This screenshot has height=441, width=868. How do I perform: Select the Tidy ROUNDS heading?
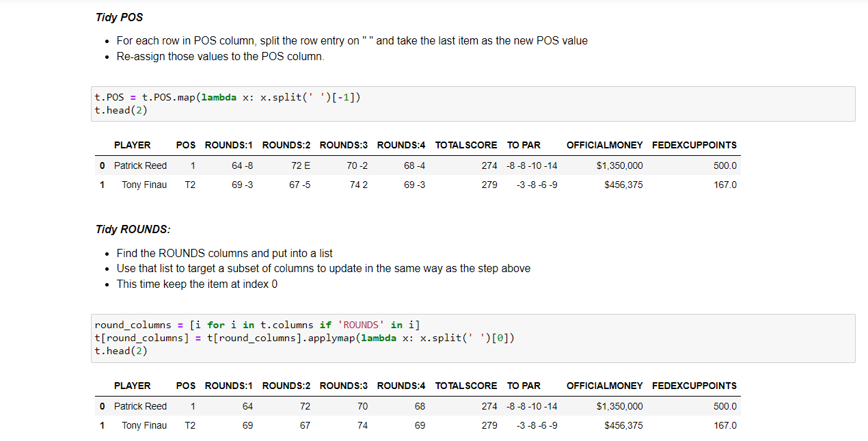pos(133,229)
